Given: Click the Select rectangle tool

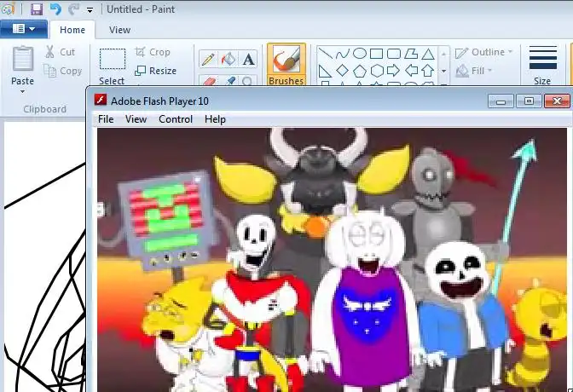Looking at the screenshot, I should [x=113, y=59].
